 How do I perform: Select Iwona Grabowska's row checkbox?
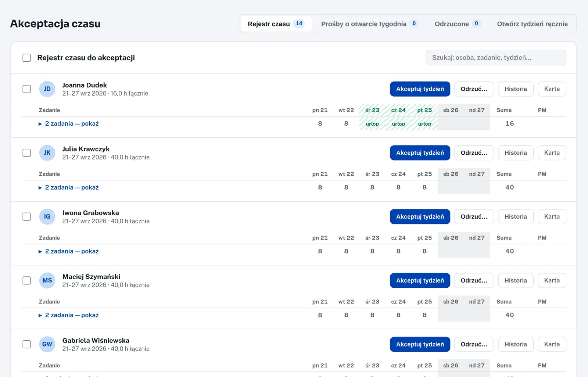(26, 217)
